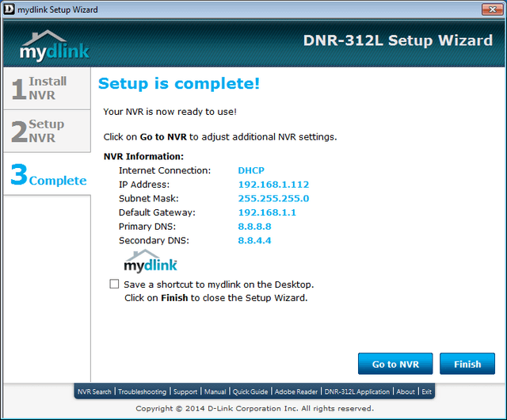507x420 pixels.
Task: Enable Save a shortcut to mydlink checkbox
Action: point(114,284)
